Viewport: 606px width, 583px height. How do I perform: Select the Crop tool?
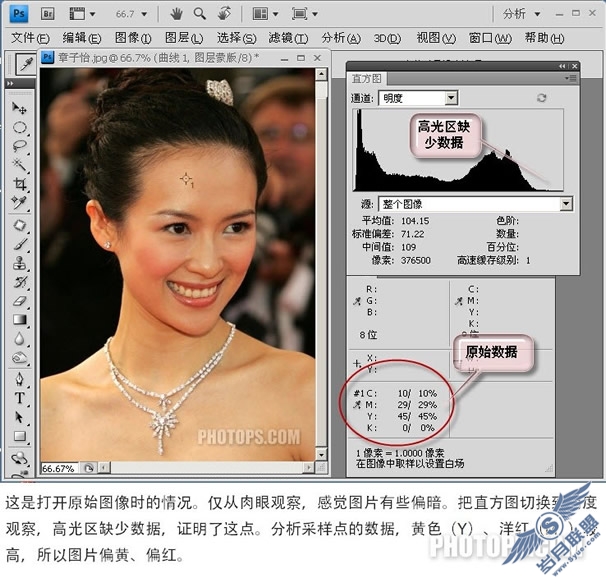point(19,184)
